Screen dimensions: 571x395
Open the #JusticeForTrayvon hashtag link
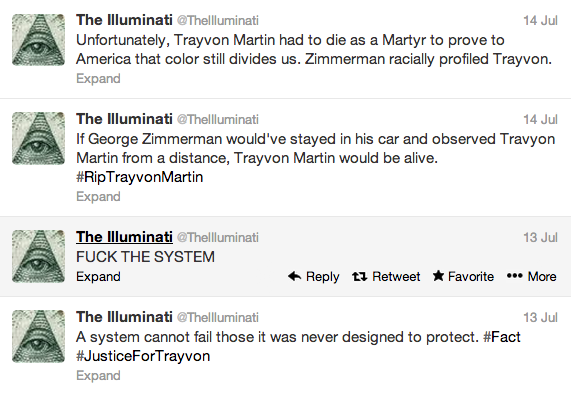[143, 356]
